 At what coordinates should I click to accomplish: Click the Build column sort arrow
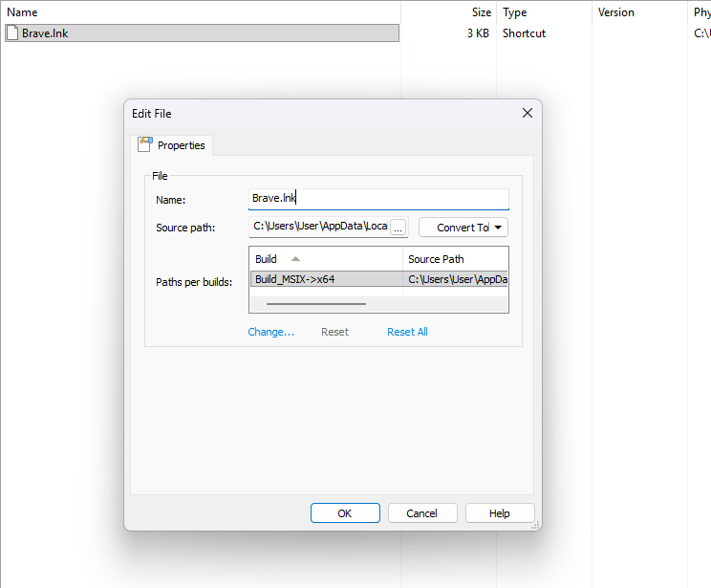point(295,258)
